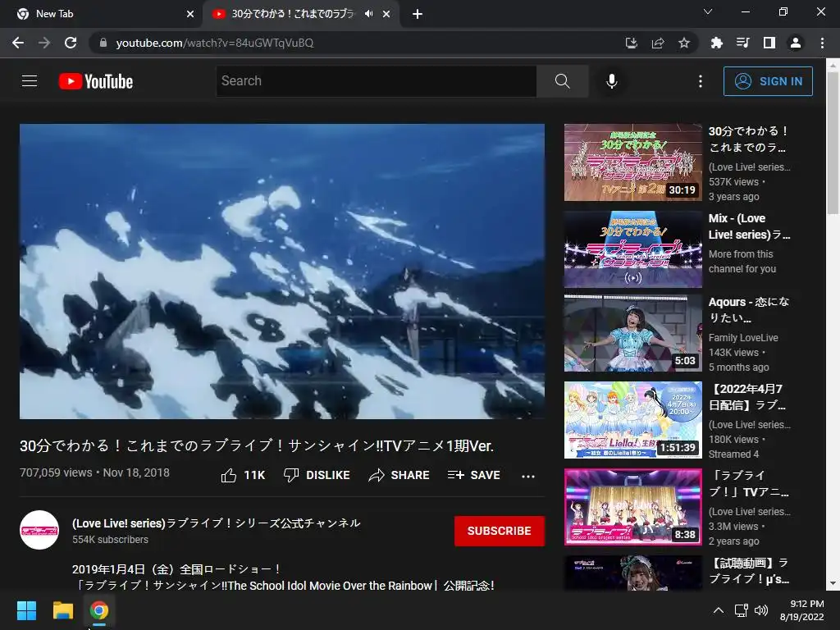SAVE the video to a playlist
This screenshot has height=630, width=840.
pos(474,475)
